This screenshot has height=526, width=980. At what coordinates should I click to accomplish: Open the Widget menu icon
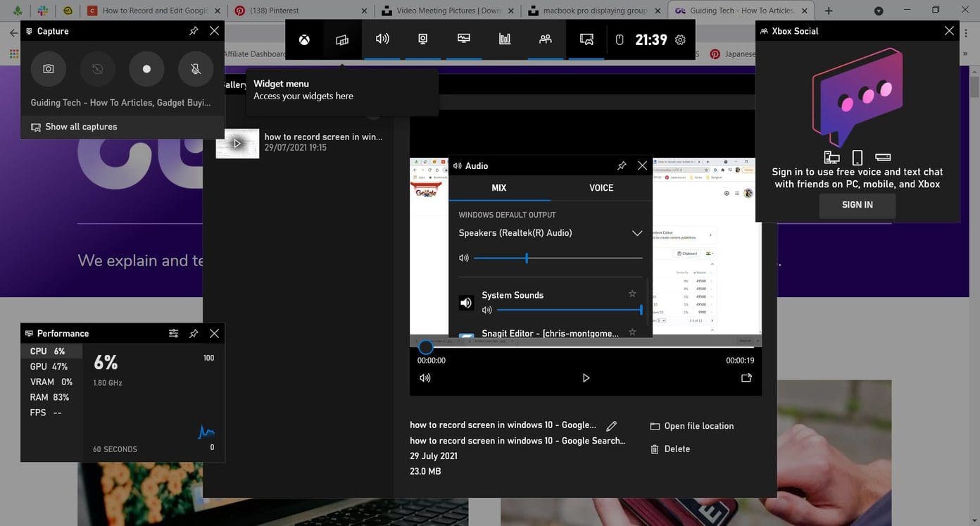tap(342, 39)
